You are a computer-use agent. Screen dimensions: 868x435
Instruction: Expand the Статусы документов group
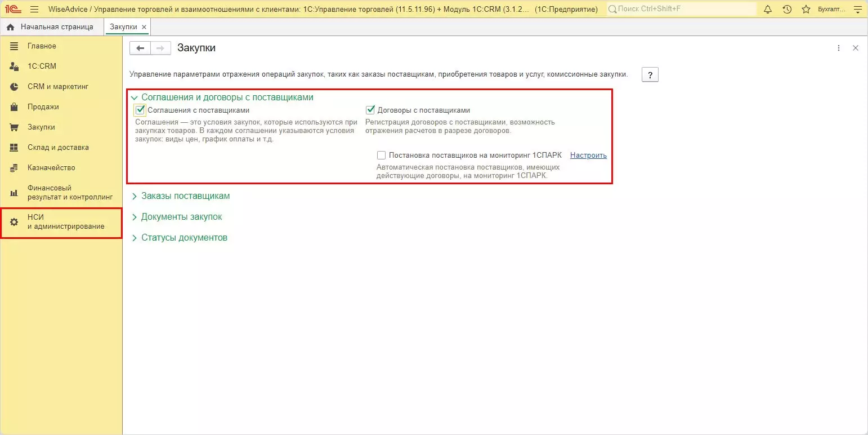[180, 238]
